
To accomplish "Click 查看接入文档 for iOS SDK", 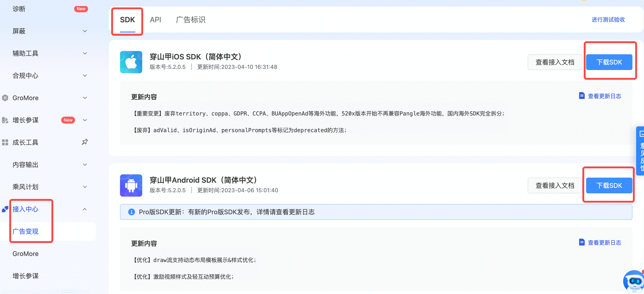I will pos(555,62).
